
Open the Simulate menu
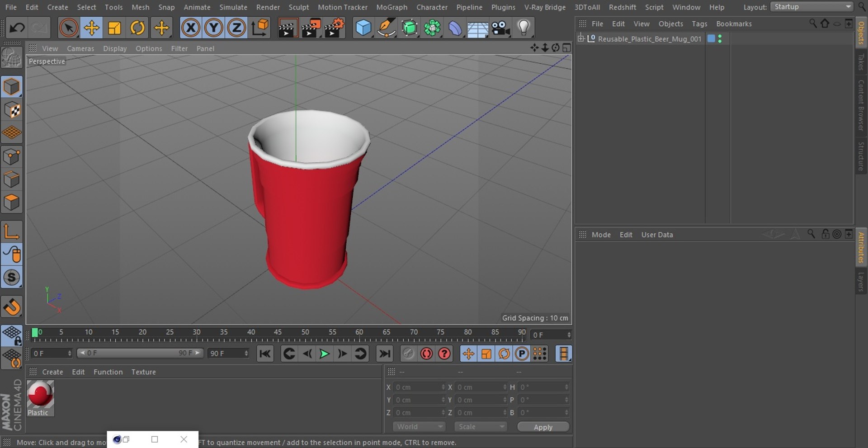(x=233, y=7)
